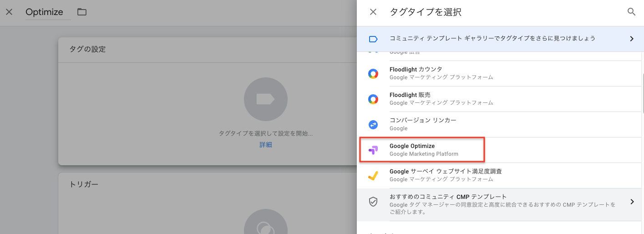
Task: Open the Community Template Gallery banner
Action: coord(500,39)
